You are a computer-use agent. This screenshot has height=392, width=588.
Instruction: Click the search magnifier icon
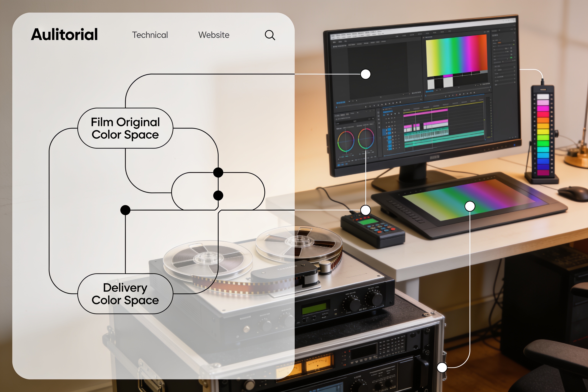point(270,35)
